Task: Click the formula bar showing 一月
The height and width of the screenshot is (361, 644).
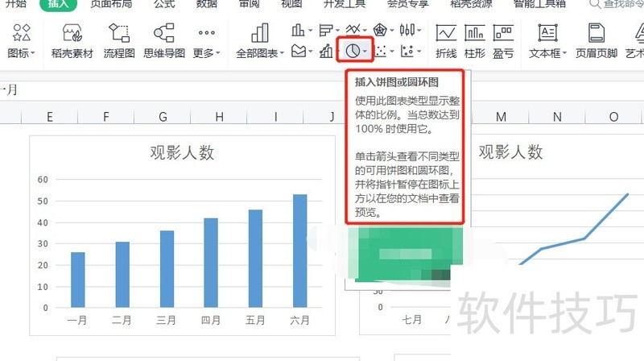Action: [x=322, y=89]
